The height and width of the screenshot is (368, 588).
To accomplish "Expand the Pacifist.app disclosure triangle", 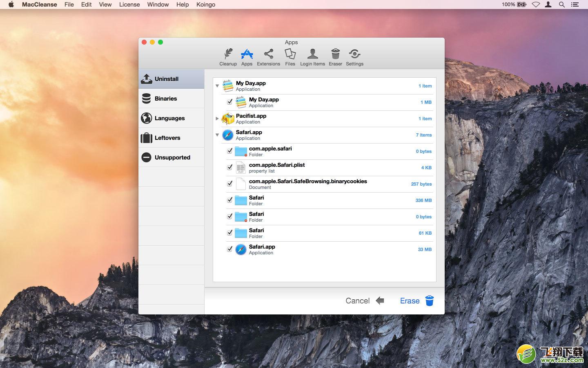I will pyautogui.click(x=217, y=119).
